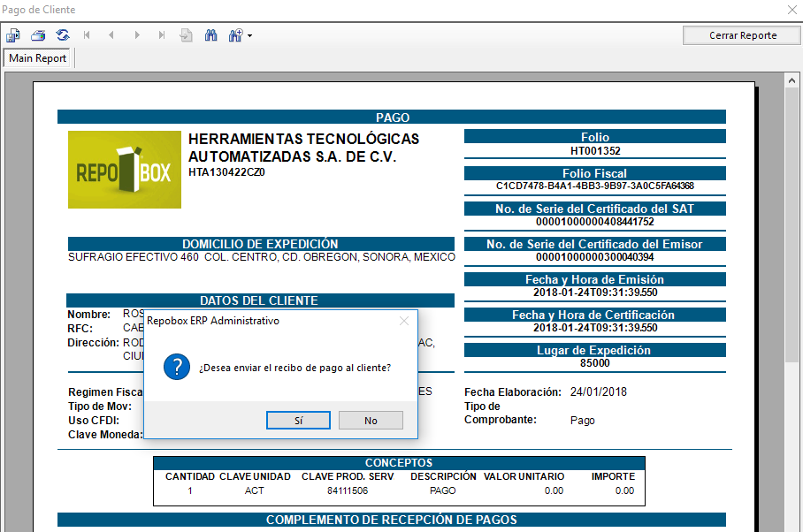Go to next page arrow
803x532 pixels.
pos(137,34)
